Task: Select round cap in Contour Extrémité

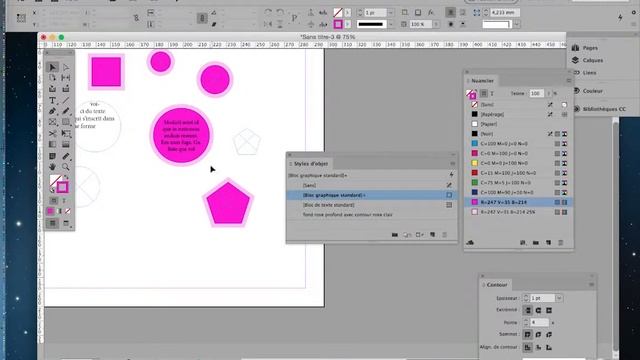Action: click(538, 311)
